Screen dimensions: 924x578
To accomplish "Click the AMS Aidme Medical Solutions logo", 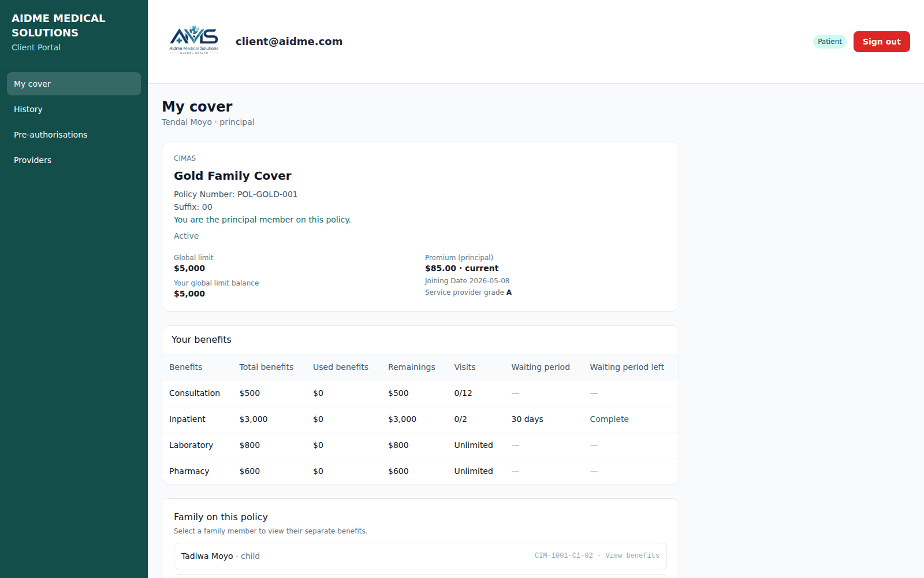I will [194, 40].
